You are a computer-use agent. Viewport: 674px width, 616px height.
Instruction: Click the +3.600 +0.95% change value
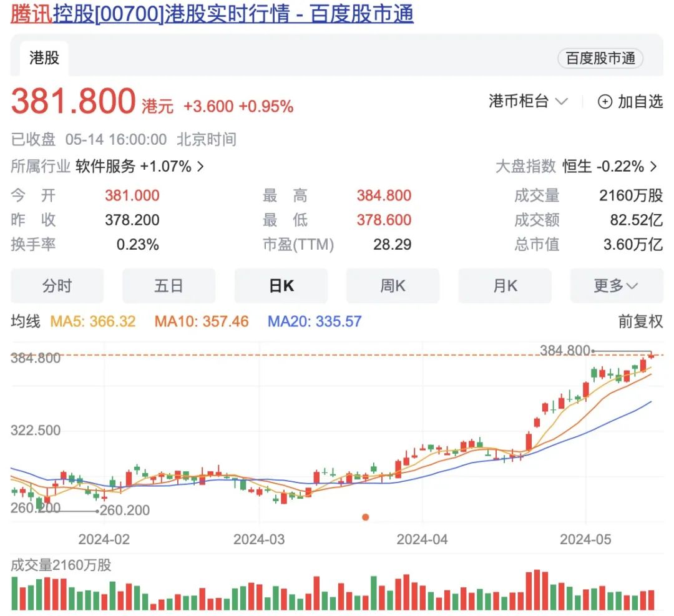tap(238, 106)
